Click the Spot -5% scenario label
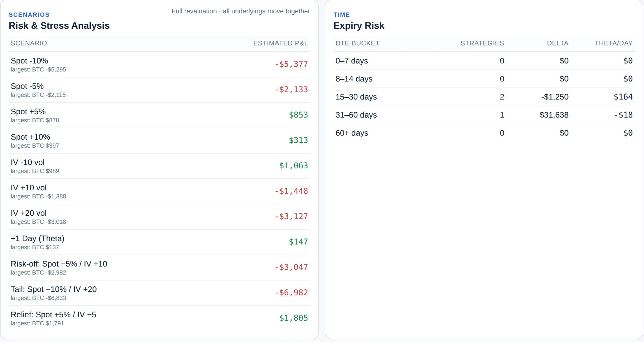This screenshot has width=644, height=342. (x=27, y=86)
